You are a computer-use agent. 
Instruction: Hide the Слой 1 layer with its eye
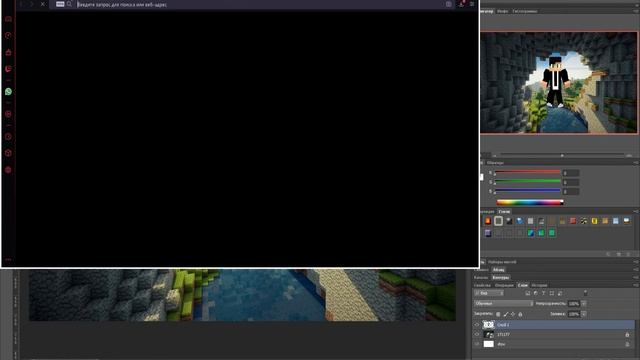[477, 325]
